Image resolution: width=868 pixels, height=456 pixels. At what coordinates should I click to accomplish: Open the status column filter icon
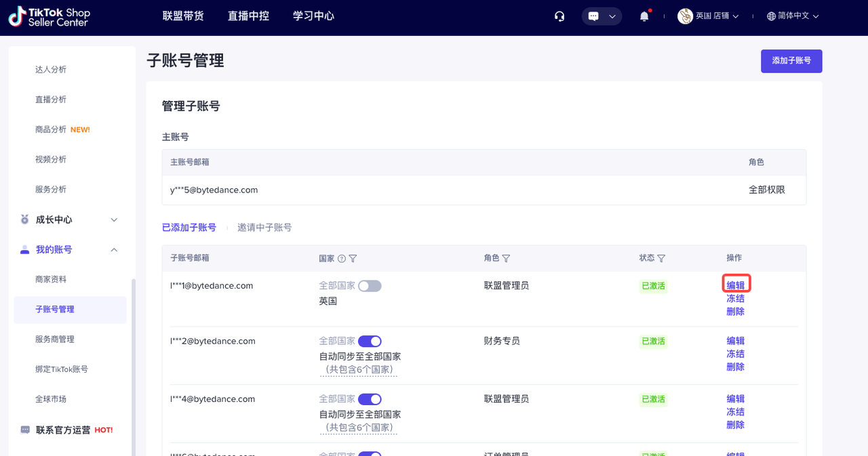click(661, 258)
